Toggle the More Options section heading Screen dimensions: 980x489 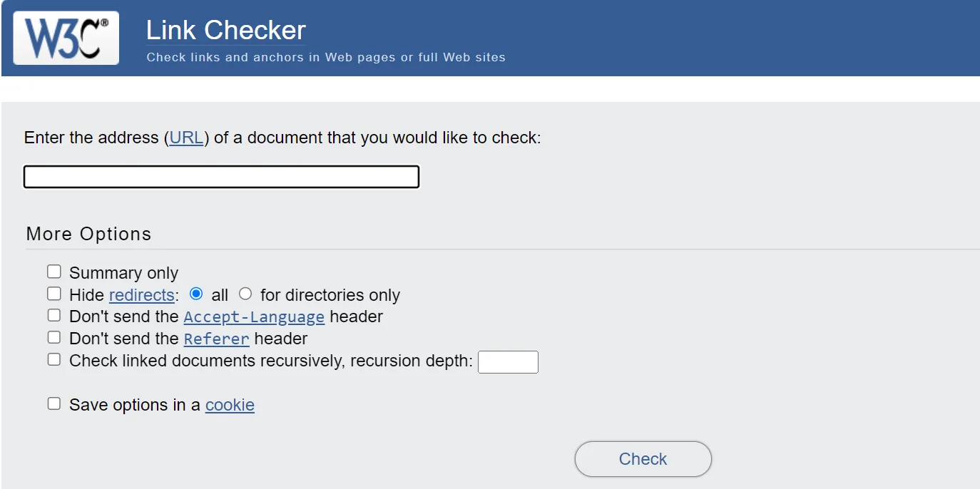coord(88,234)
